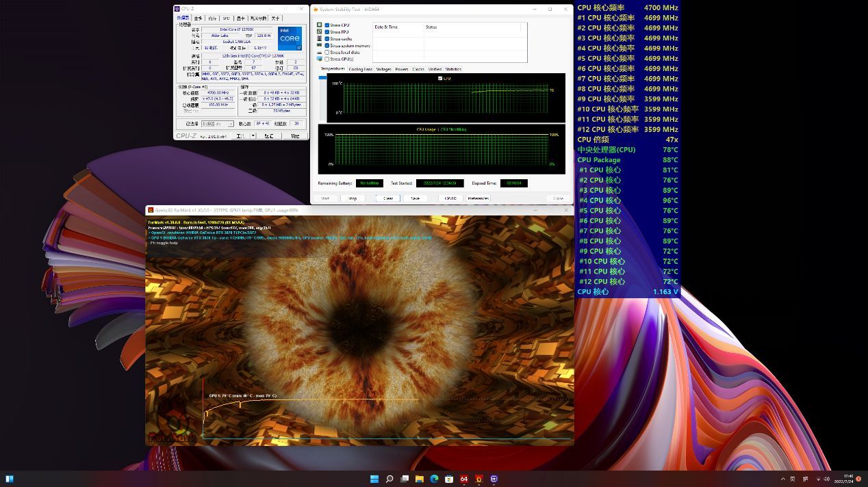868x487 pixels.
Task: Click the Stress system memory RAM icon
Action: [319, 45]
